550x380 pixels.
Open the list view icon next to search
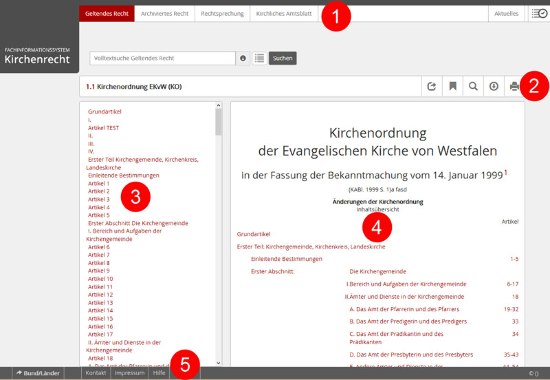pyautogui.click(x=259, y=58)
